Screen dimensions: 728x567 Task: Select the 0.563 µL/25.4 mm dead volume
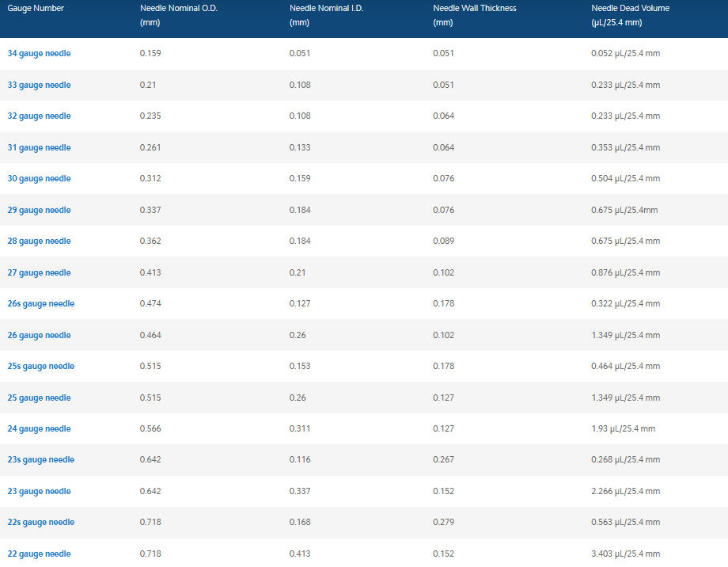pyautogui.click(x=625, y=521)
